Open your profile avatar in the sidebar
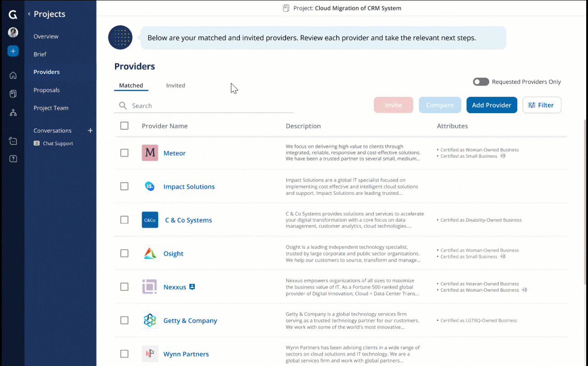Viewport: 588px width, 366px height. pyautogui.click(x=13, y=32)
